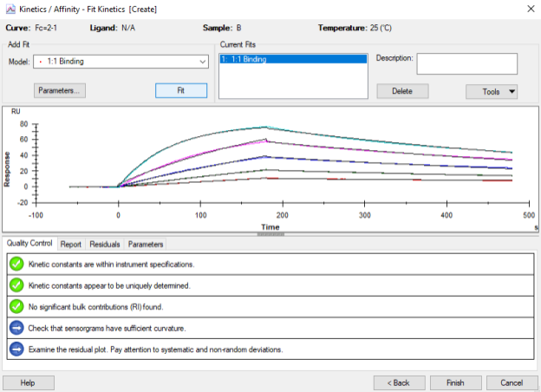Click the Description text field
Viewport: 541px width, 392px height.
point(466,64)
